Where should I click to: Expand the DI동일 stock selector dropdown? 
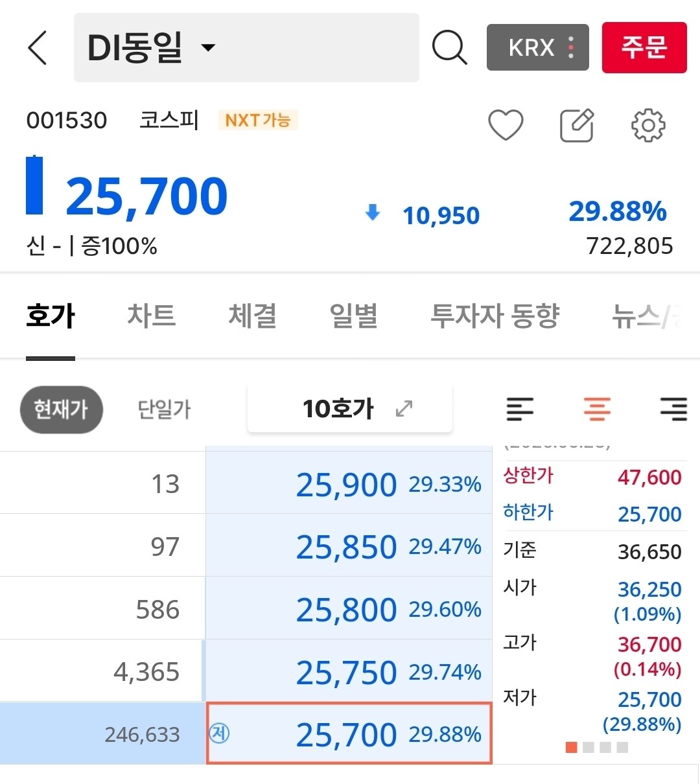[x=208, y=47]
